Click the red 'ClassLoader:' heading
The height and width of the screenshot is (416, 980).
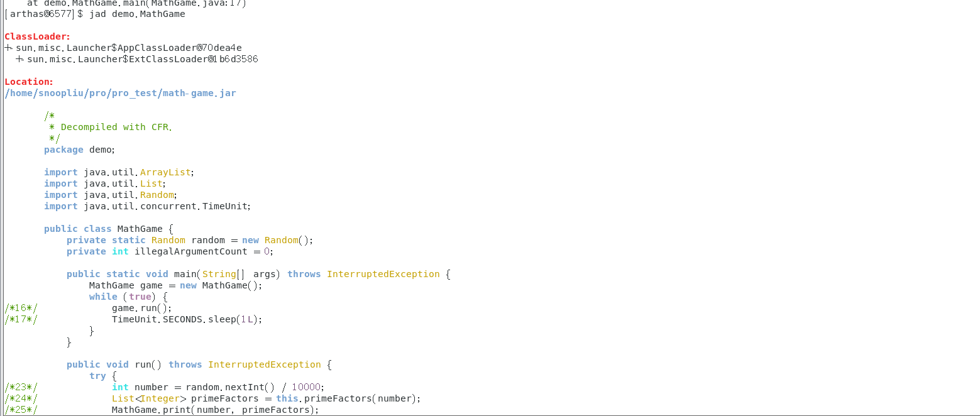pos(38,36)
